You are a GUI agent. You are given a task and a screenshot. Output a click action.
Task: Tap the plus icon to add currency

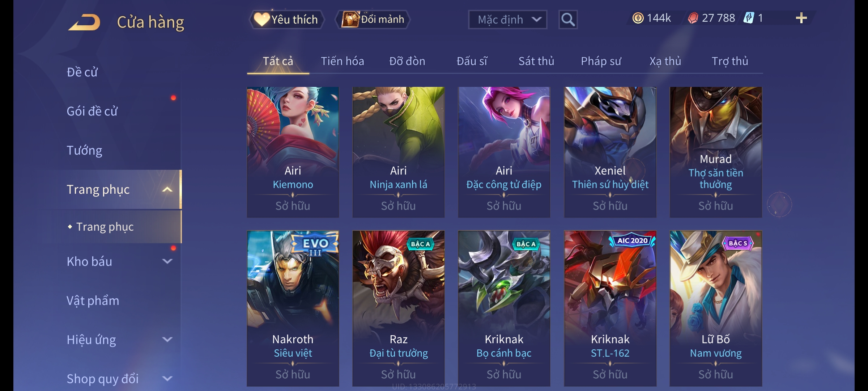coord(801,18)
